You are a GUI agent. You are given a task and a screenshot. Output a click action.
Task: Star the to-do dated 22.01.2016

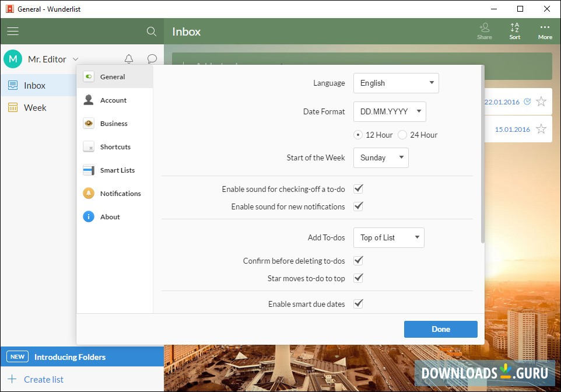541,101
